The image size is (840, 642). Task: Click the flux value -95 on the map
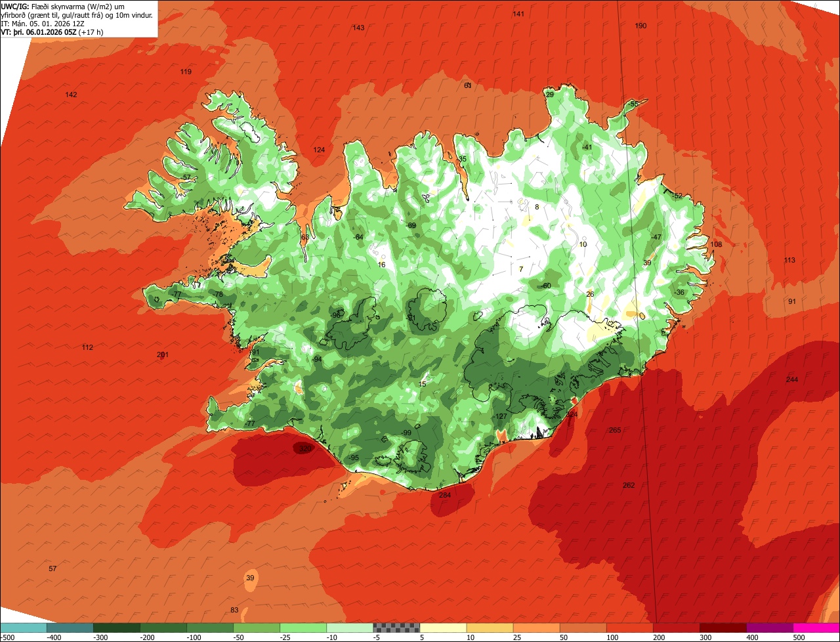coord(353,458)
